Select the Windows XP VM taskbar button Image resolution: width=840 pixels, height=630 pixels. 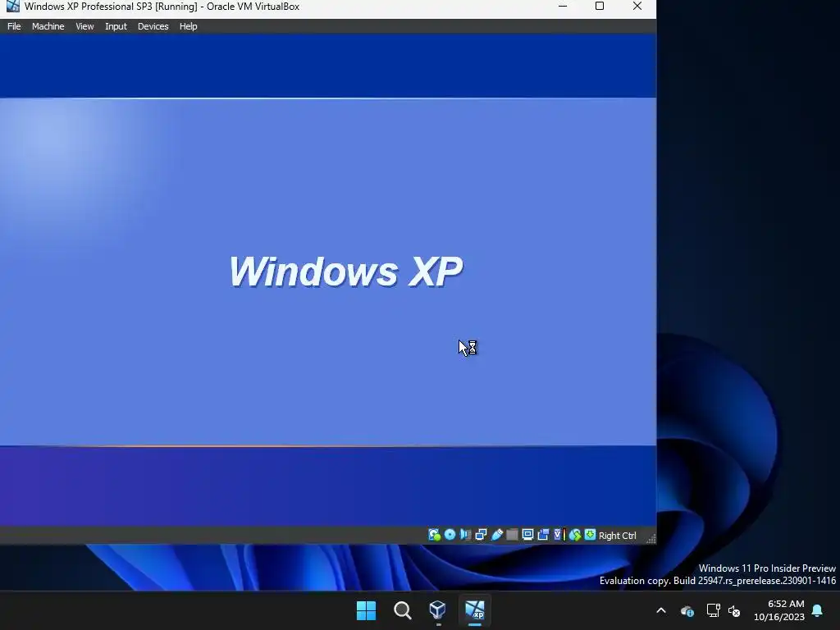[475, 610]
